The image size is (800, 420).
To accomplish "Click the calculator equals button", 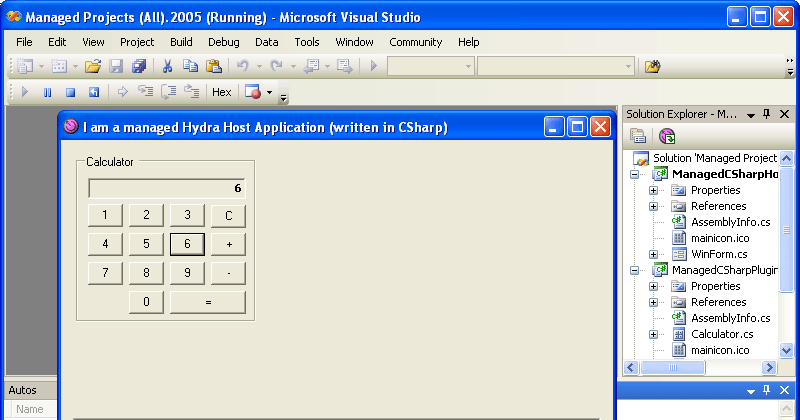I will point(208,302).
